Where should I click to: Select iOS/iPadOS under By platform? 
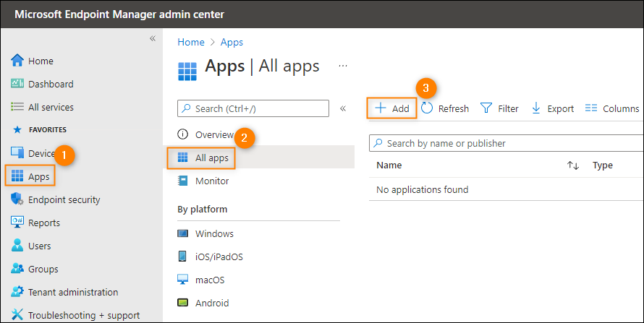point(219,257)
